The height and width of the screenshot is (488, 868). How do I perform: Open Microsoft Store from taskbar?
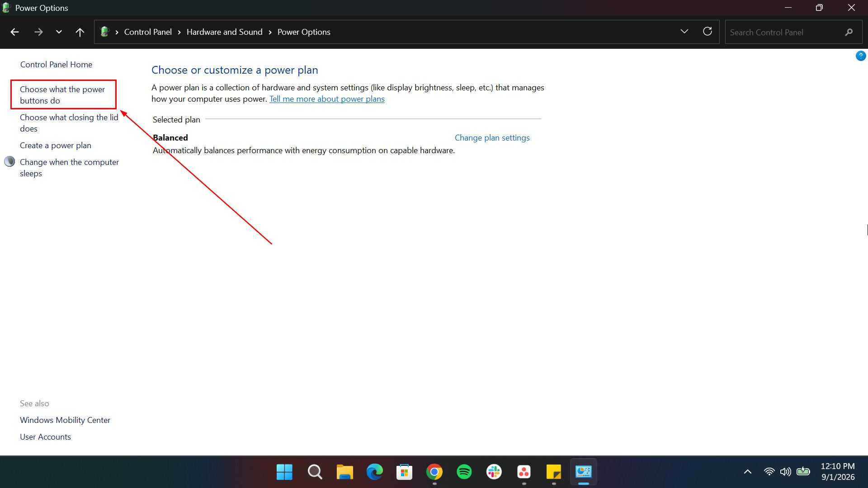tap(404, 472)
